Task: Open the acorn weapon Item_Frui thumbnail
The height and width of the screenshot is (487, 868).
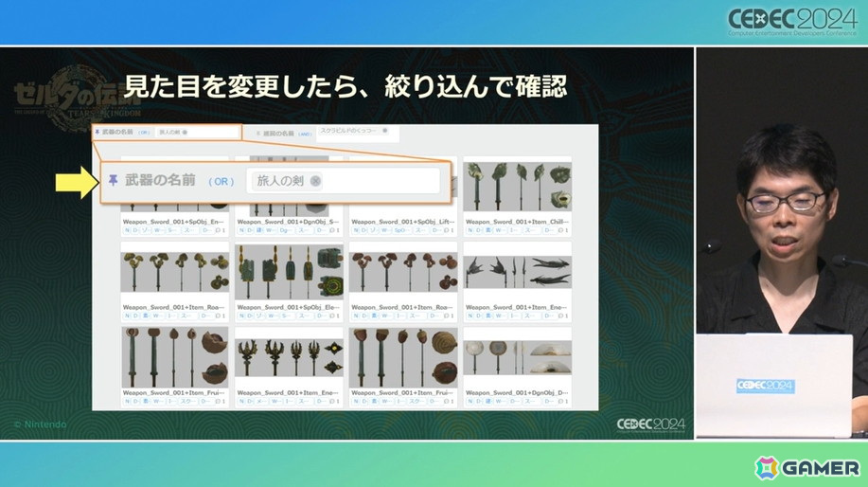Action: (403, 357)
